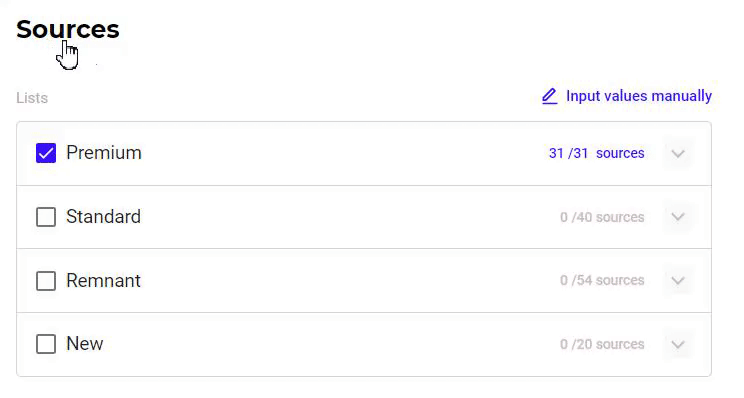Open the Remnant row dropdown arrow
The width and height of the screenshot is (744, 398).
tap(678, 280)
